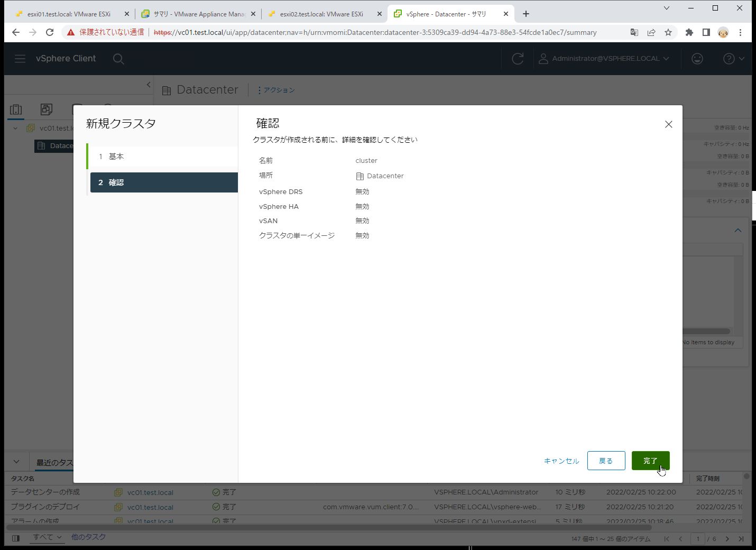Open the vSphere Client hamburger menu
The width and height of the screenshot is (756, 550).
coord(20,59)
